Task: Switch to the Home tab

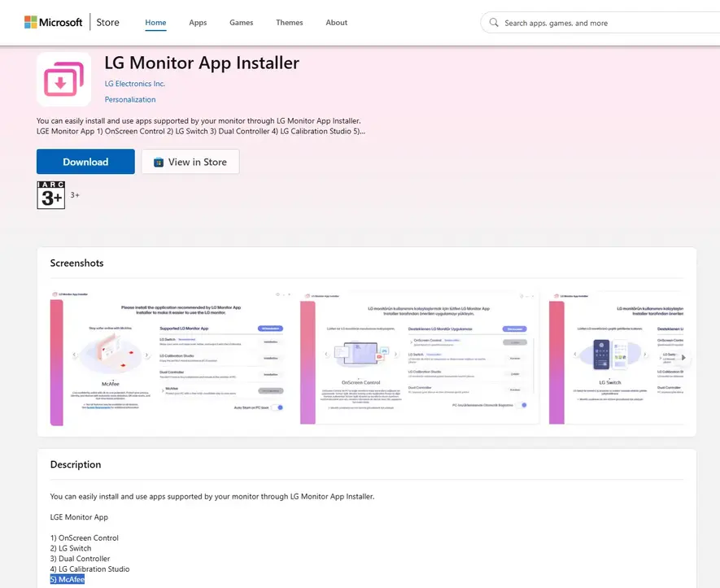Action: [155, 23]
